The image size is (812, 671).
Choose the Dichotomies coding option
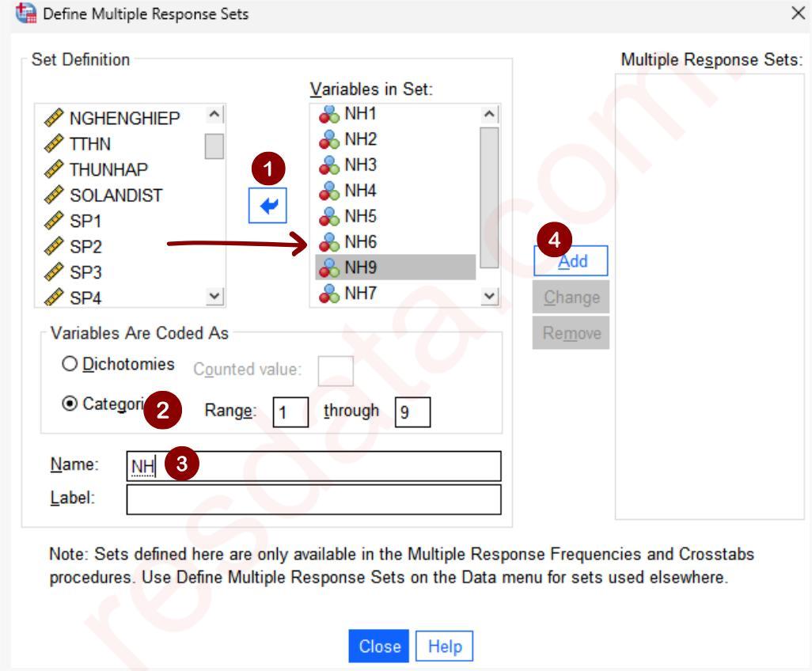coord(69,365)
